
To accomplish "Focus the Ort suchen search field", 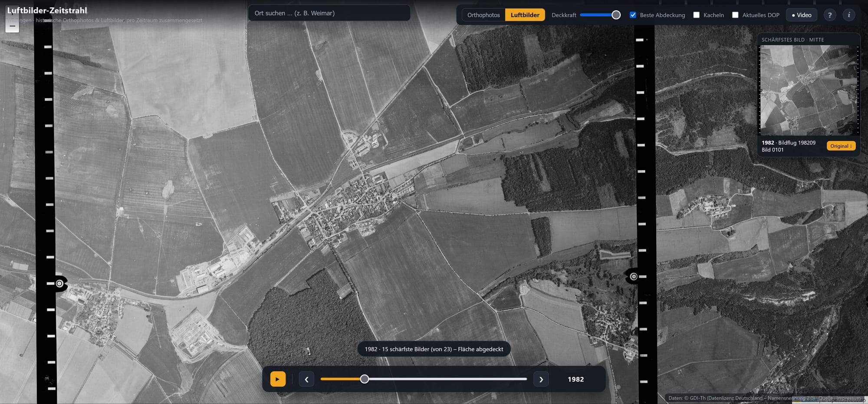I will (x=329, y=13).
